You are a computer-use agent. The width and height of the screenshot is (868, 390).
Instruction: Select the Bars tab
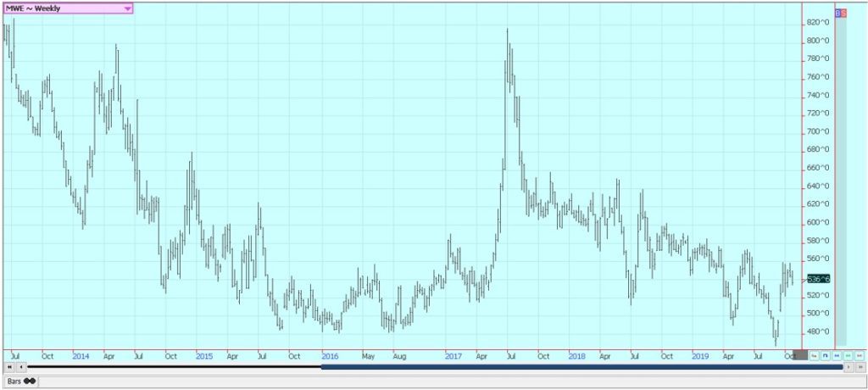21,382
